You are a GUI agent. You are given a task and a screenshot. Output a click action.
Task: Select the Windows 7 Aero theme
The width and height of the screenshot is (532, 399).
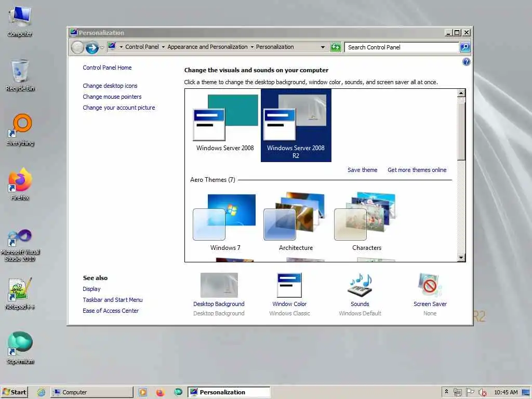(225, 222)
